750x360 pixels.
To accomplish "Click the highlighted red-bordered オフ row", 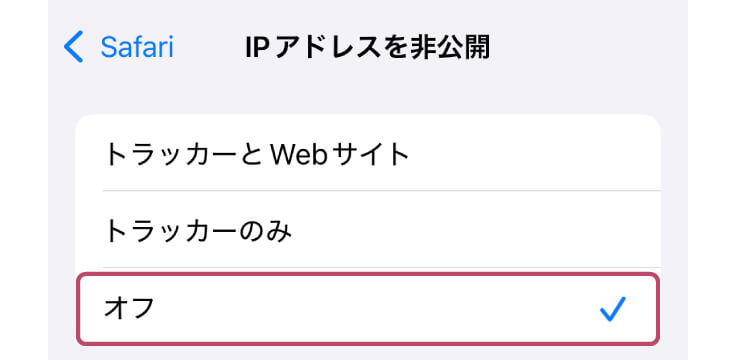I will (x=368, y=309).
